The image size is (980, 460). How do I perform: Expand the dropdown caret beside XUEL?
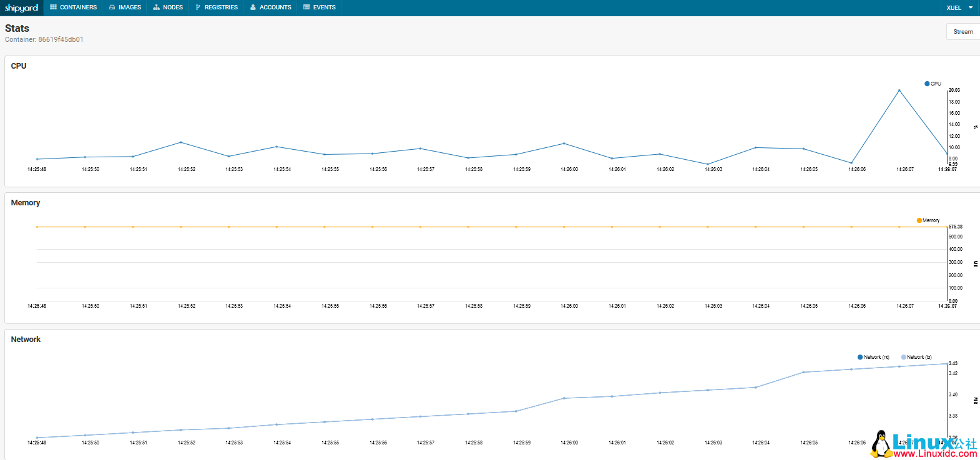click(971, 7)
